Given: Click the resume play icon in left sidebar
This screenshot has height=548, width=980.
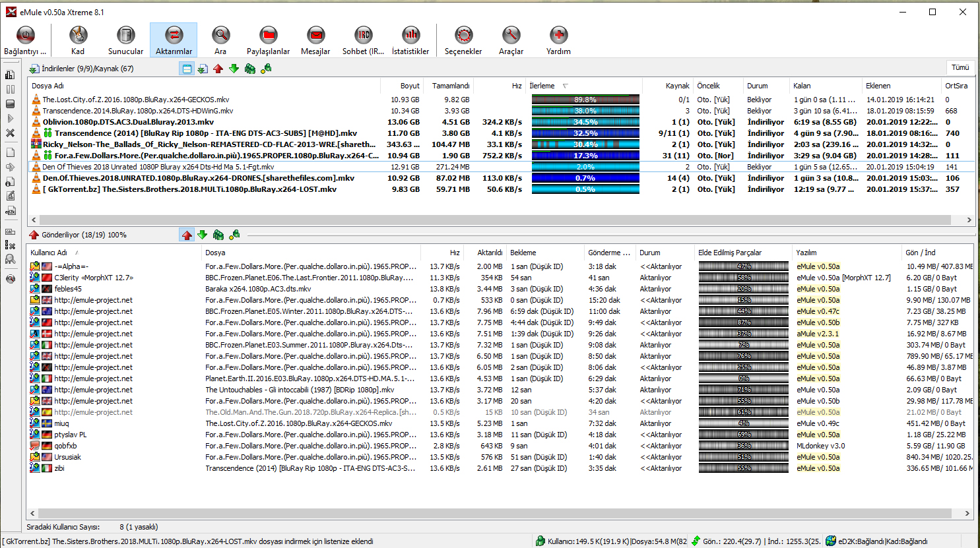Looking at the screenshot, I should click(x=10, y=118).
